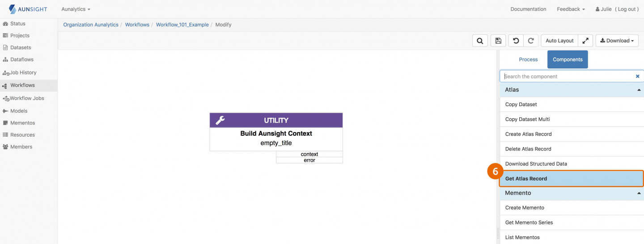Open Models in the sidebar
Image resolution: width=644 pixels, height=244 pixels.
pos(19,111)
